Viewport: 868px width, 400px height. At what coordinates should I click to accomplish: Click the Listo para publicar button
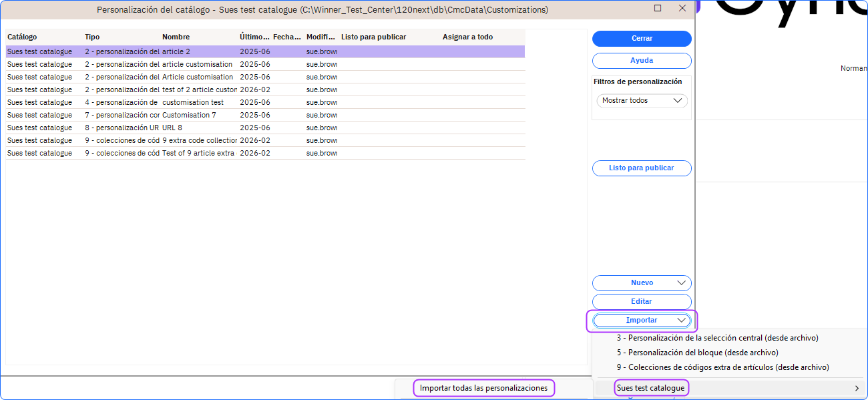(641, 168)
